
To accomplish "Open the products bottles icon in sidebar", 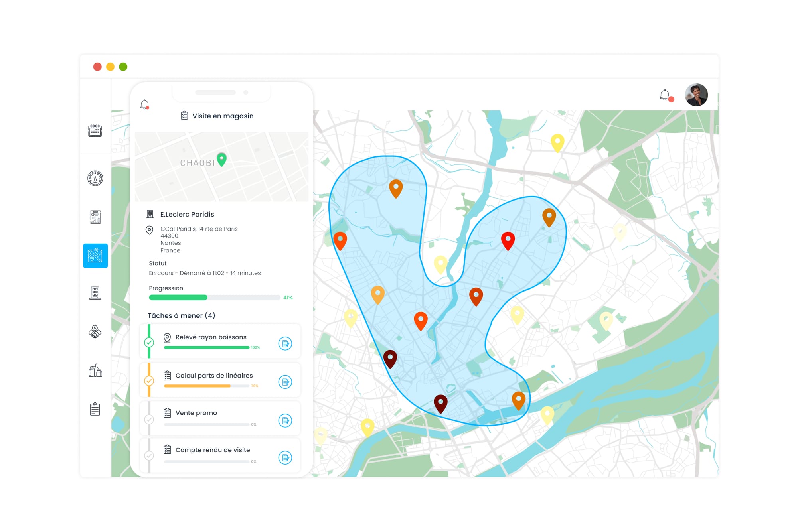I will [95, 370].
